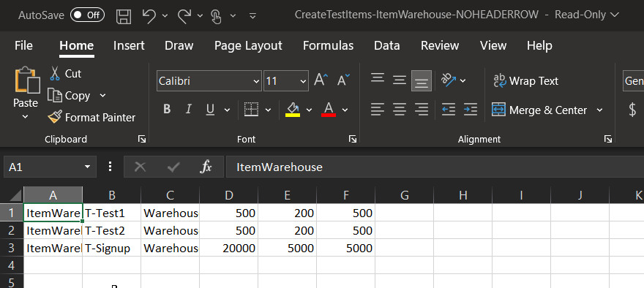The height and width of the screenshot is (288, 644).
Task: Open the Name Box dropdown arrow
Action: point(87,167)
